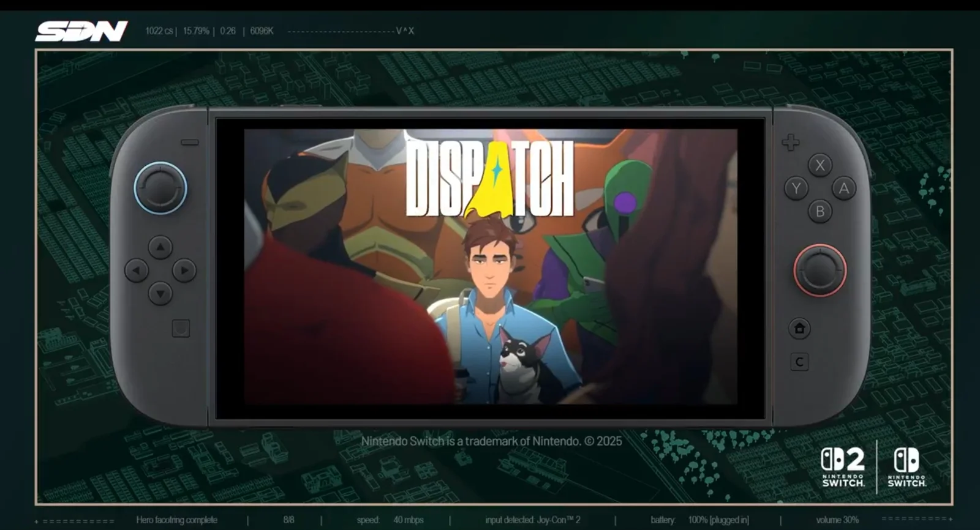Click the red-ringed right analog stick
The image size is (980, 530).
pyautogui.click(x=820, y=270)
